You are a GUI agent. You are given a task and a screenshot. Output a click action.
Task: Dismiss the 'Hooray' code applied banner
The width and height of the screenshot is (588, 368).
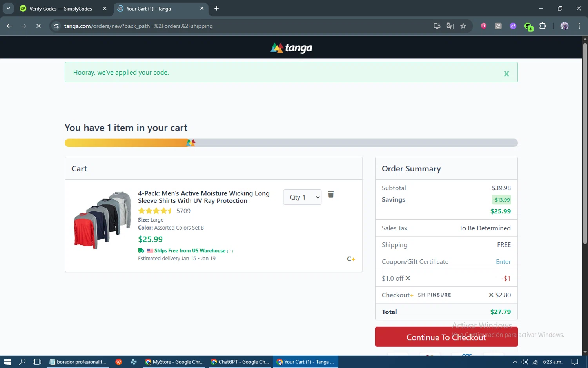coord(506,73)
